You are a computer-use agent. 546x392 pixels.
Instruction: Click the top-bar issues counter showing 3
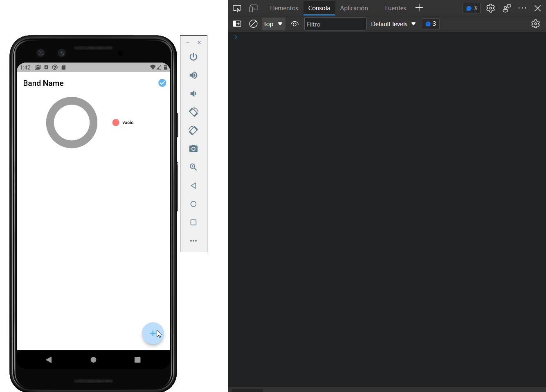tap(471, 8)
